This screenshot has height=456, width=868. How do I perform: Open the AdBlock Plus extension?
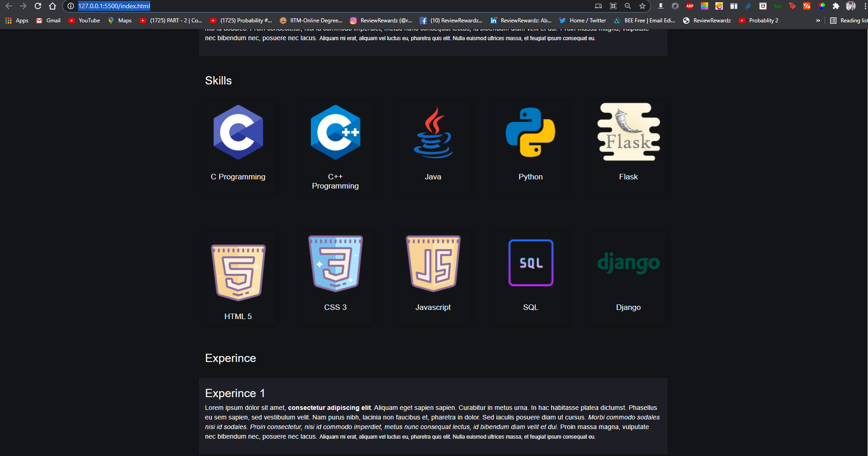(690, 6)
